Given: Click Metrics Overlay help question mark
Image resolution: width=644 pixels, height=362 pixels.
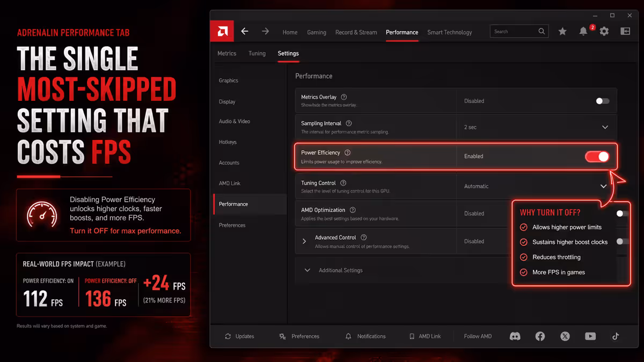Looking at the screenshot, I should click(x=344, y=97).
